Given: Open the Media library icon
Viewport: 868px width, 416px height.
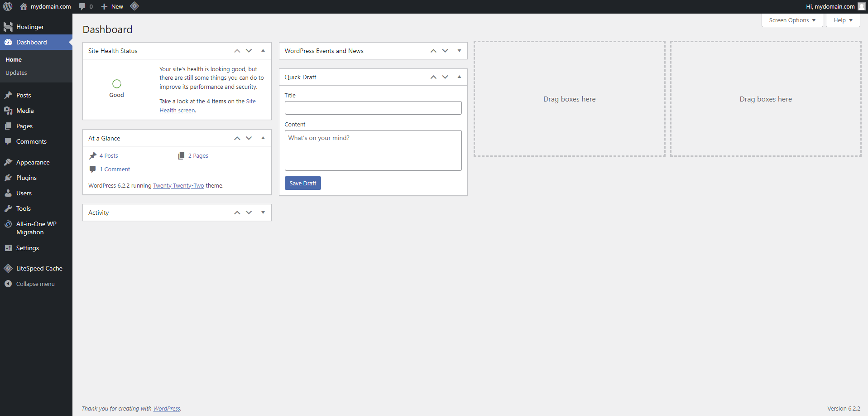Looking at the screenshot, I should pos(8,111).
